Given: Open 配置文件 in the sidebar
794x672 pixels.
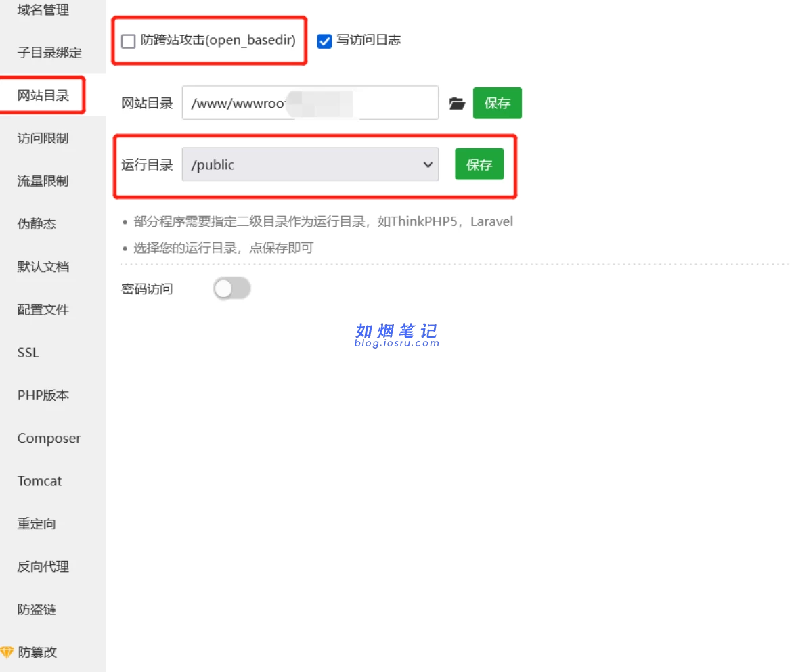Looking at the screenshot, I should (x=43, y=309).
